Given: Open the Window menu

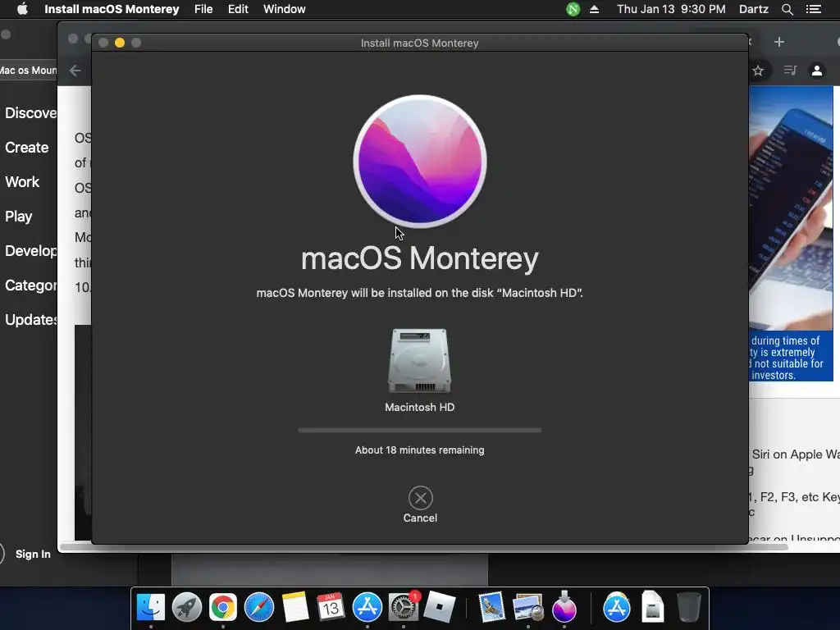Looking at the screenshot, I should (x=285, y=9).
